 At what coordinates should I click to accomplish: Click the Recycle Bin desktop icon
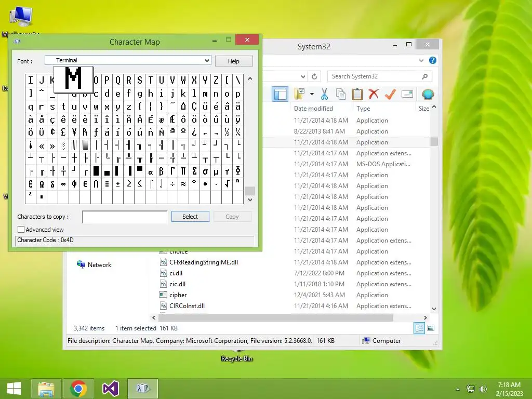237,355
